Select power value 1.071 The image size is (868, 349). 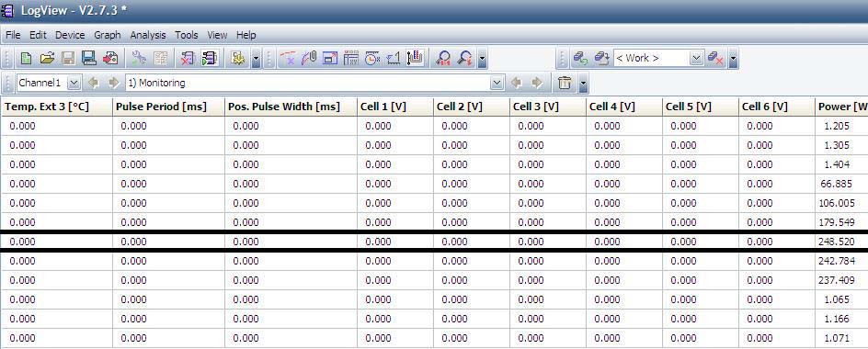(x=837, y=338)
